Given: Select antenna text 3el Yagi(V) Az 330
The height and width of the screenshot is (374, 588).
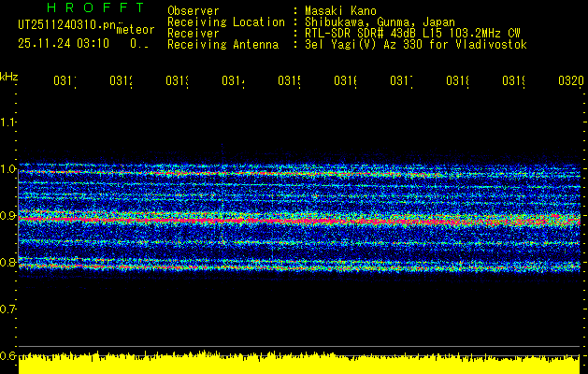Looking at the screenshot, I should pos(365,45).
